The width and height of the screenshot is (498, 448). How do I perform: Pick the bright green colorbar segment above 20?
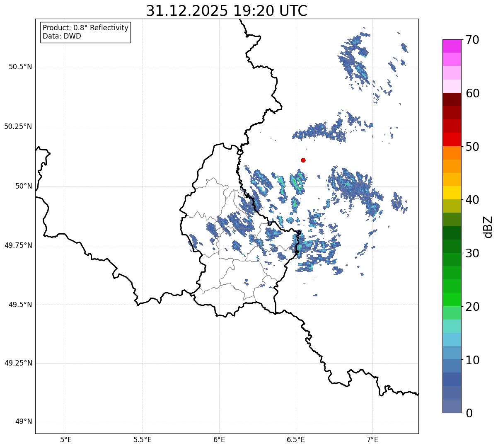452,300
